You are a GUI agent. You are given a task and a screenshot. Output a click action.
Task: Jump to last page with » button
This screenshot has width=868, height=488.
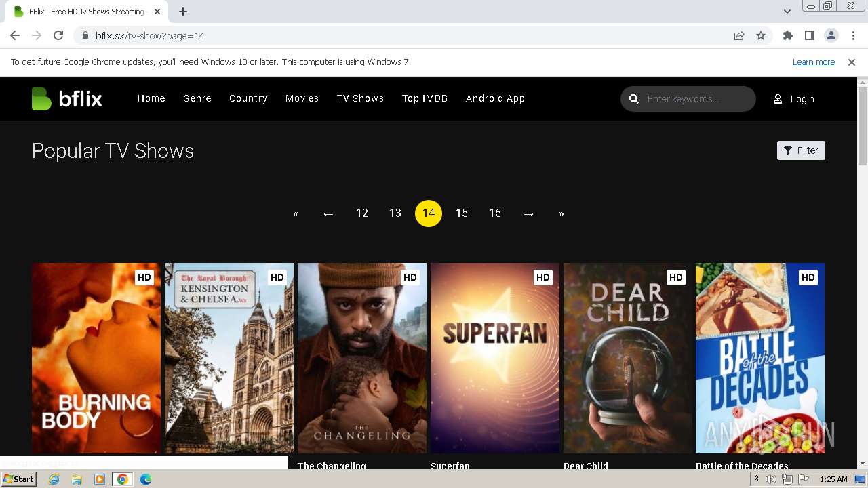coord(561,213)
